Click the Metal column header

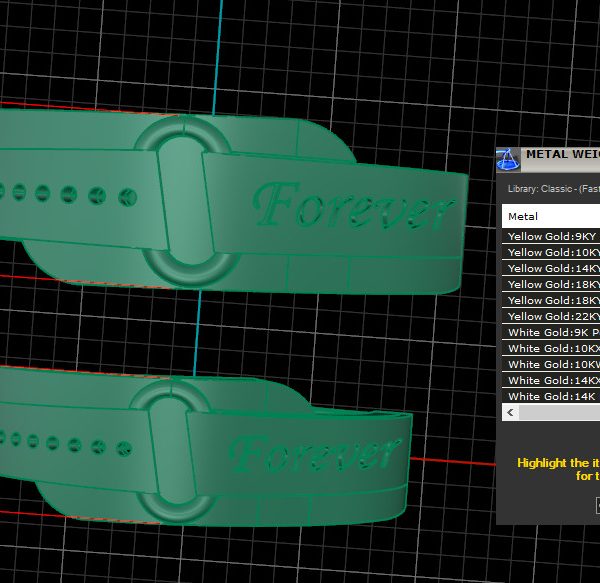[x=550, y=216]
